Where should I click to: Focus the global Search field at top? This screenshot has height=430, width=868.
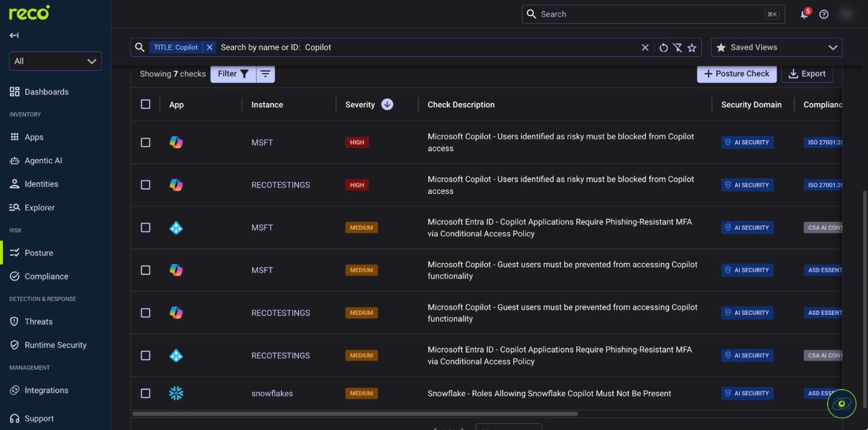(653, 14)
